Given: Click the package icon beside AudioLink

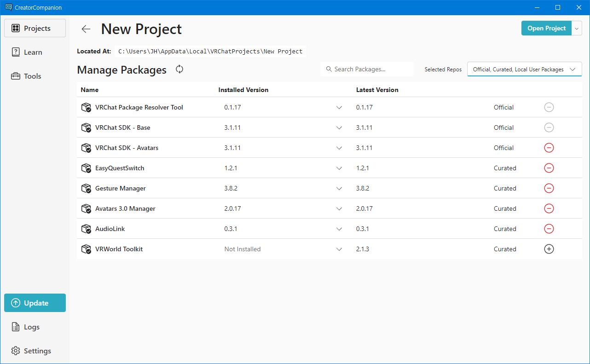Looking at the screenshot, I should coord(86,229).
